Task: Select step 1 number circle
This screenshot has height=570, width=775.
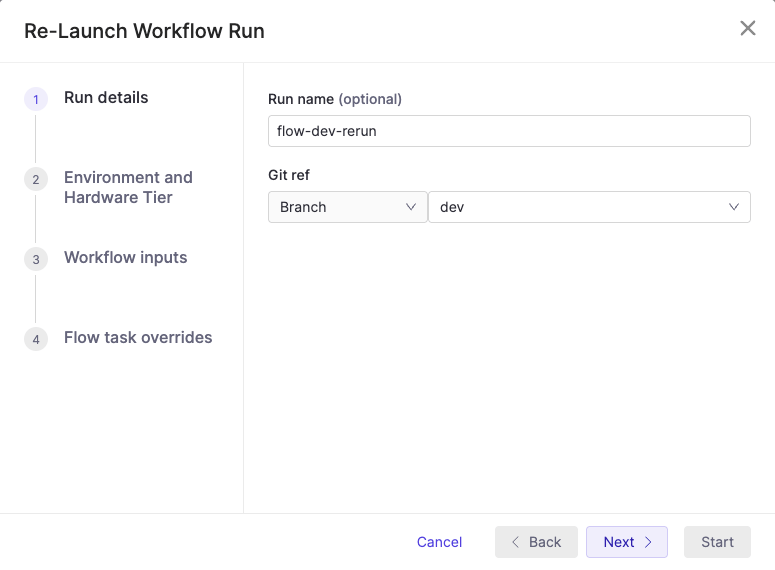Action: pyautogui.click(x=36, y=99)
